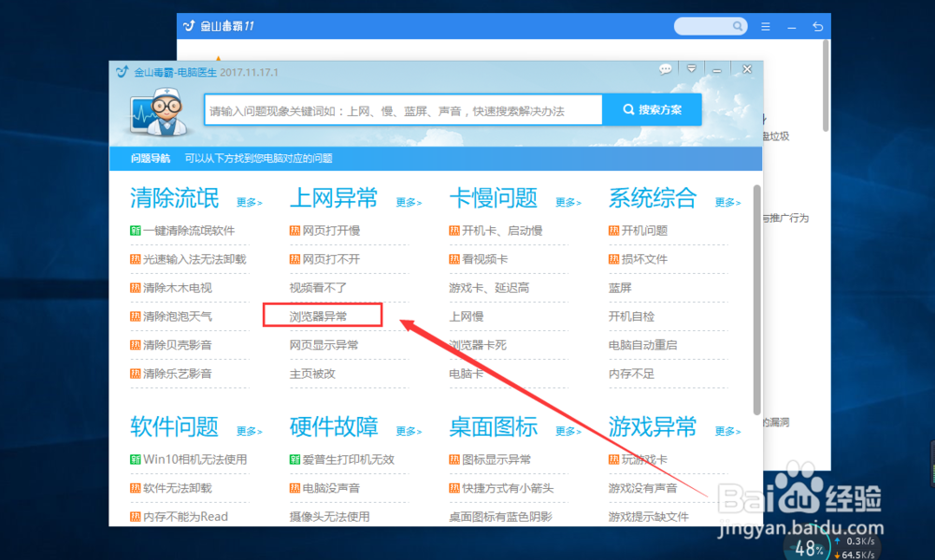The width and height of the screenshot is (935, 560).
Task: Click 电脑自动重启 entry
Action: pyautogui.click(x=643, y=345)
